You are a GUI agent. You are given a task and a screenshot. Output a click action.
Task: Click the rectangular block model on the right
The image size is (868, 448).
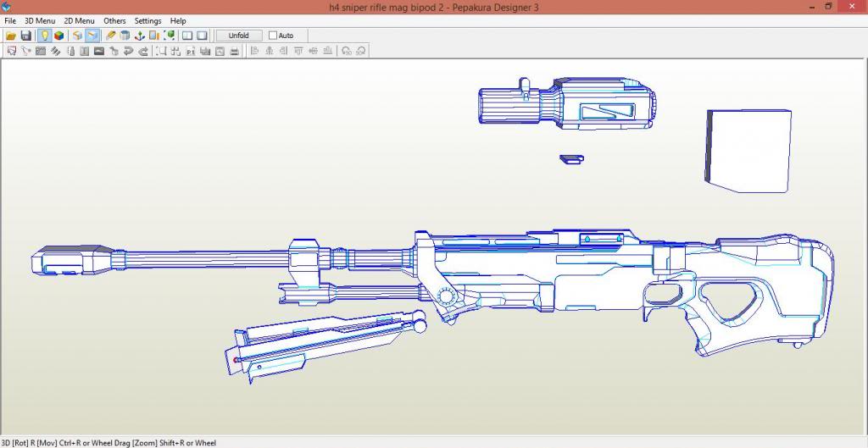tap(748, 151)
